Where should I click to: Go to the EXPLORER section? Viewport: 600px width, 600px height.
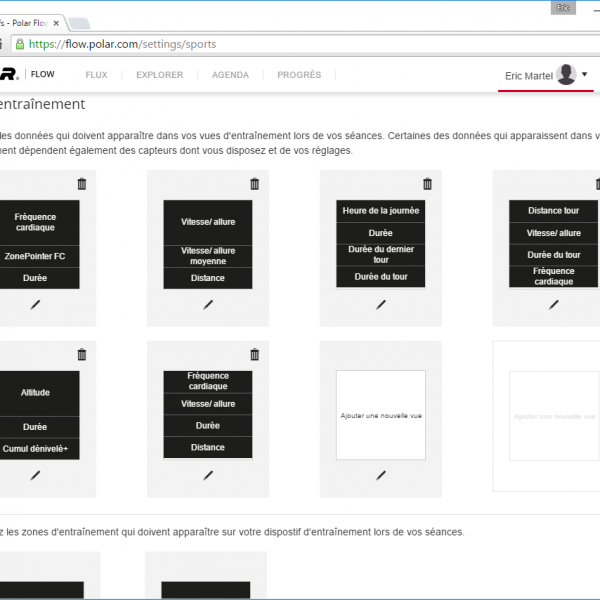pos(159,75)
